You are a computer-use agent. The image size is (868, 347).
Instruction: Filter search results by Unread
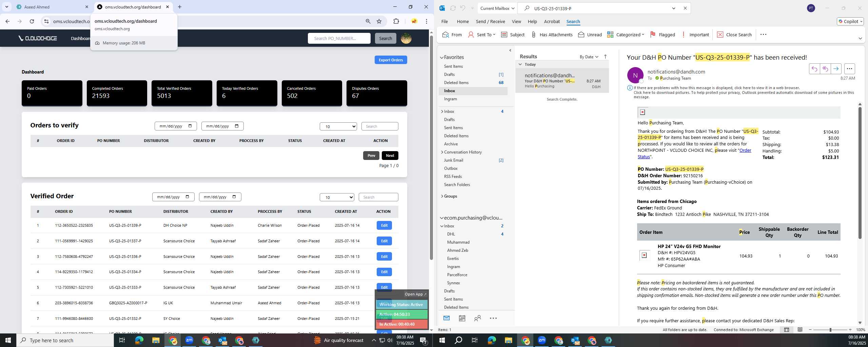click(x=590, y=35)
